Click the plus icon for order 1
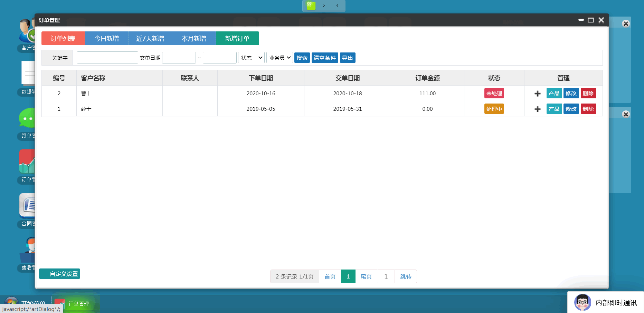The width and height of the screenshot is (644, 313). click(x=537, y=109)
